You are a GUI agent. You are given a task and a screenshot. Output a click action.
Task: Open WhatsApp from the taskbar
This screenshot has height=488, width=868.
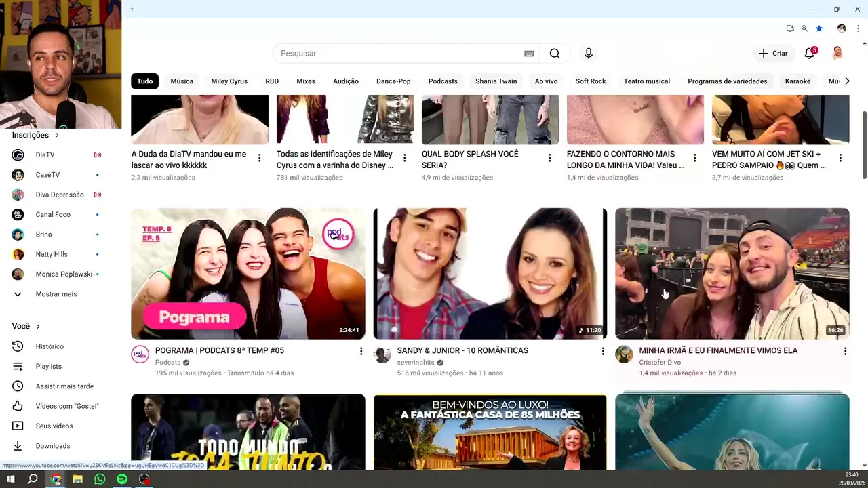click(100, 479)
